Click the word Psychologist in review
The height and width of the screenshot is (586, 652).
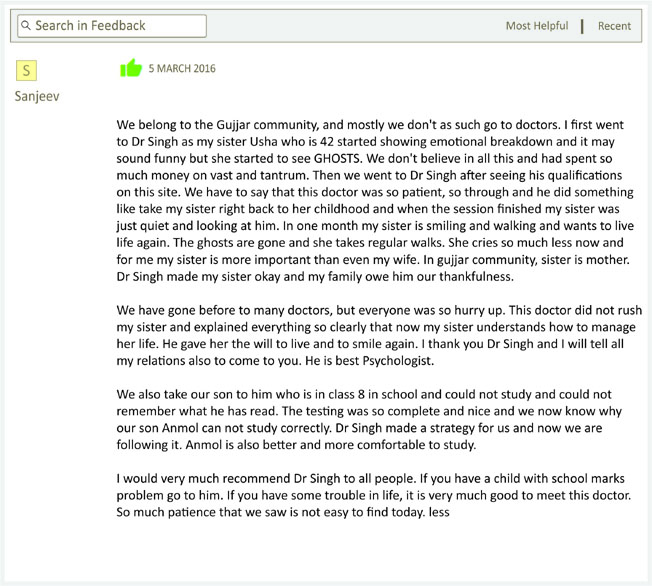[x=398, y=361]
